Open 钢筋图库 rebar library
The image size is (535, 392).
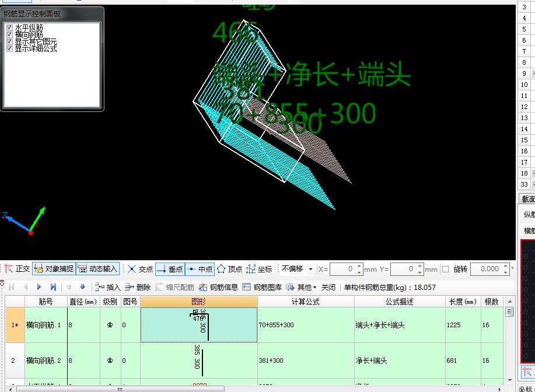(x=262, y=287)
